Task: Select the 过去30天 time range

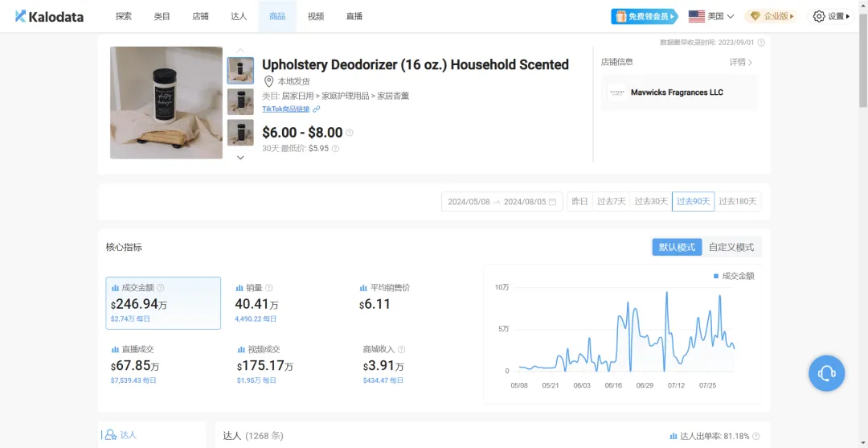Action: pyautogui.click(x=651, y=202)
